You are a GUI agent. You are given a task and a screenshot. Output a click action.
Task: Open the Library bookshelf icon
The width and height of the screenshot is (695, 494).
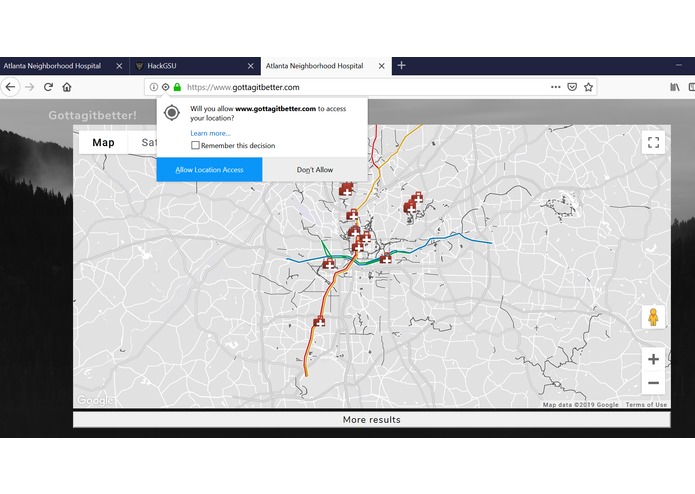click(x=675, y=87)
